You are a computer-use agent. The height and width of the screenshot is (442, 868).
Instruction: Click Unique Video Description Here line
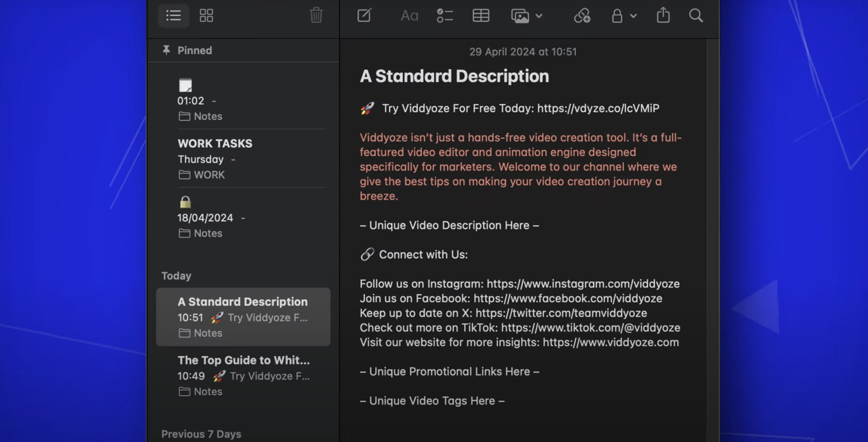point(449,225)
